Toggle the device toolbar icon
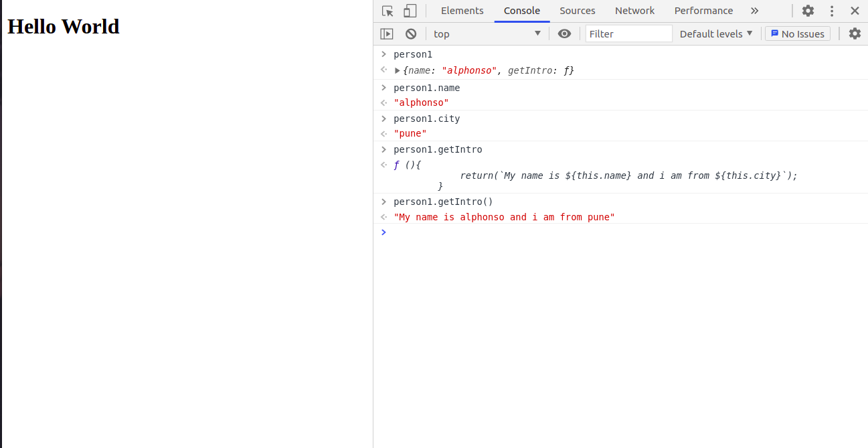Screen dimensions: 868x448 pos(410,11)
